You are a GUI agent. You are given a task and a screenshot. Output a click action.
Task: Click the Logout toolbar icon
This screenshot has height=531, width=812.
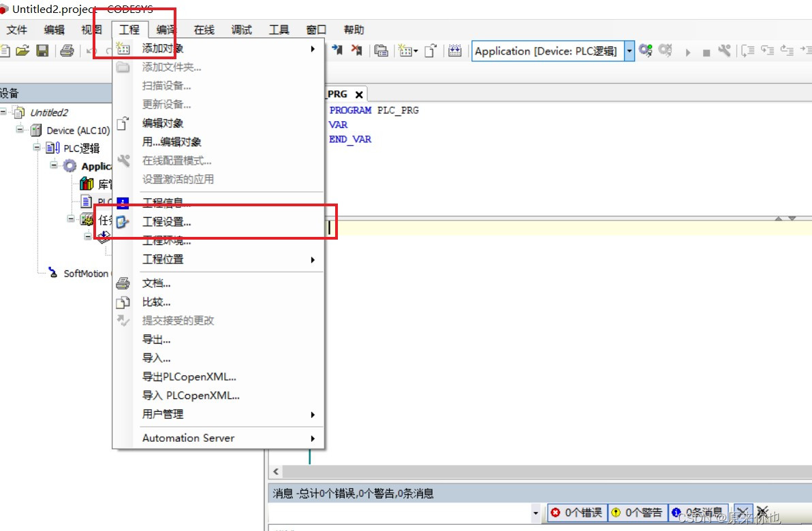(665, 50)
